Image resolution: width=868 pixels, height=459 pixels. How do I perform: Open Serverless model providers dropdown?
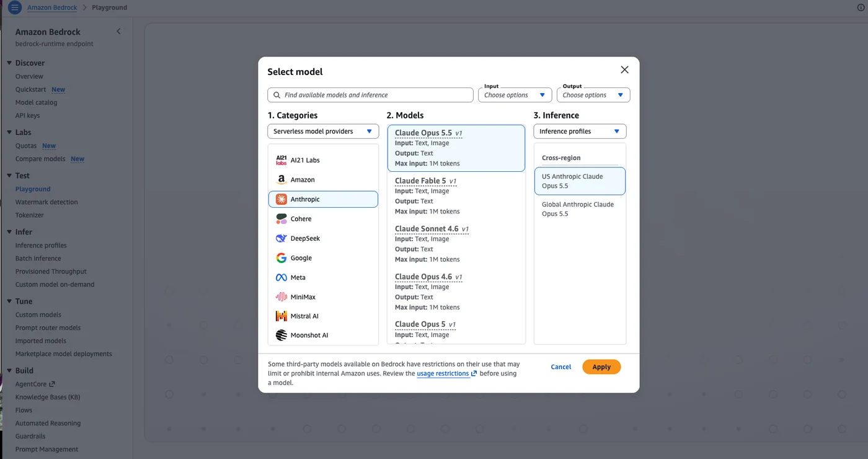(x=323, y=131)
